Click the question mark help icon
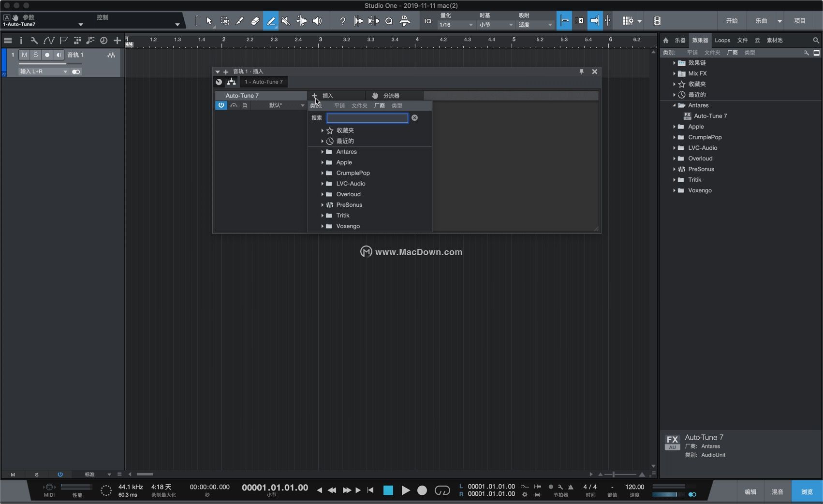The height and width of the screenshot is (504, 823). (342, 21)
